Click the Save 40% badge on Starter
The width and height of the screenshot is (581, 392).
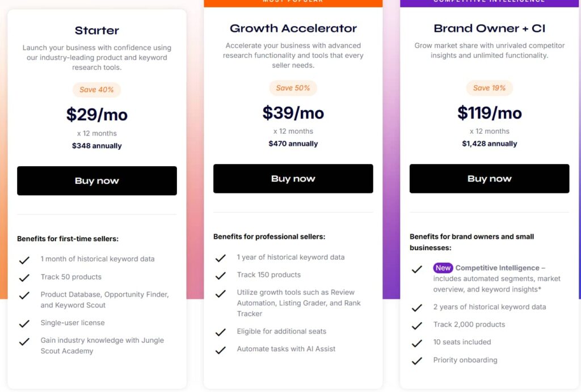(96, 90)
